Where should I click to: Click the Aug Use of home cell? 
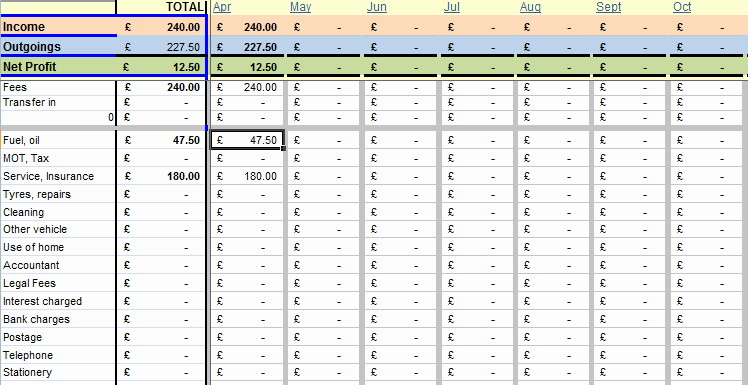point(554,247)
